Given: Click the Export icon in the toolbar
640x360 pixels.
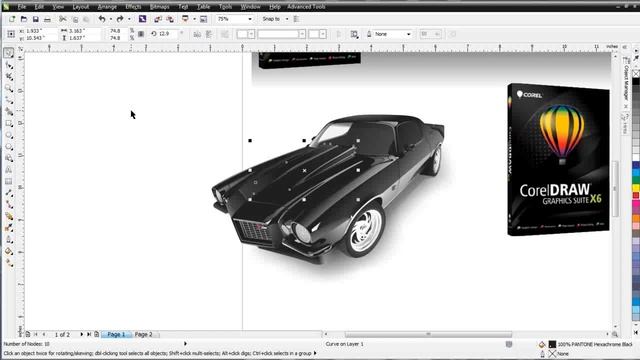Looking at the screenshot, I should 170,19.
